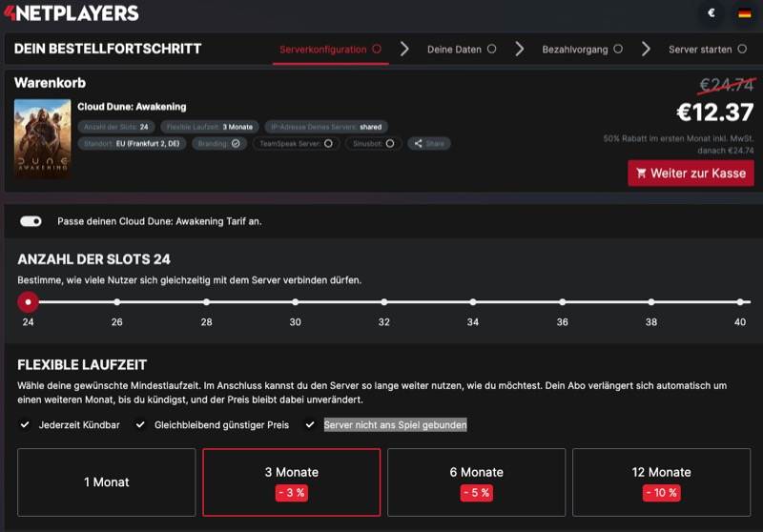Select the 6 Monate runtime option
Viewport: 763px width, 532px height.
[476, 481]
